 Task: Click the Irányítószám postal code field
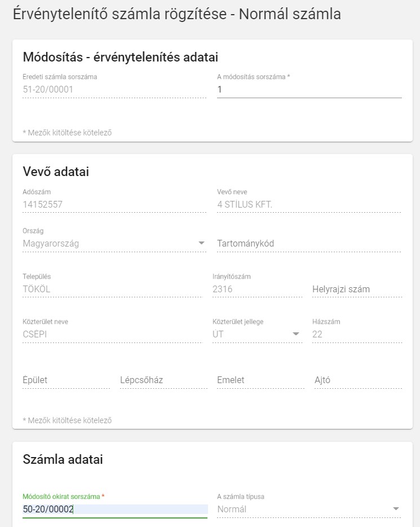257,289
